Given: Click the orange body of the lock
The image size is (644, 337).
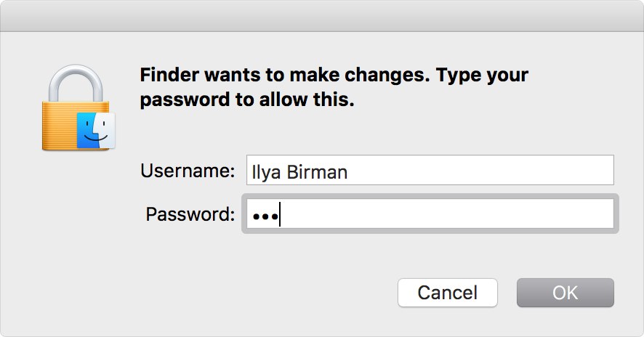Looking at the screenshot, I should click(x=58, y=125).
